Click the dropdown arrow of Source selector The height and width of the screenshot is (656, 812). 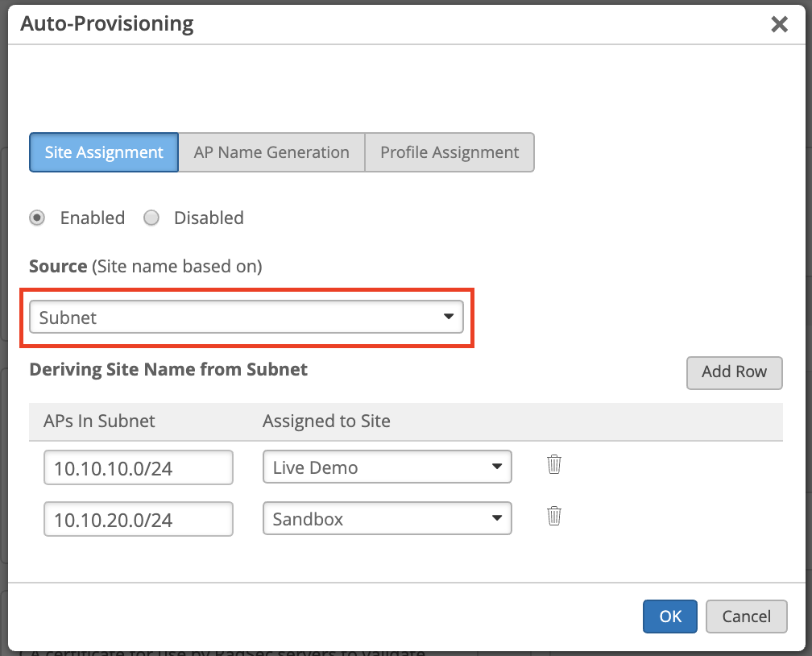pos(449,318)
